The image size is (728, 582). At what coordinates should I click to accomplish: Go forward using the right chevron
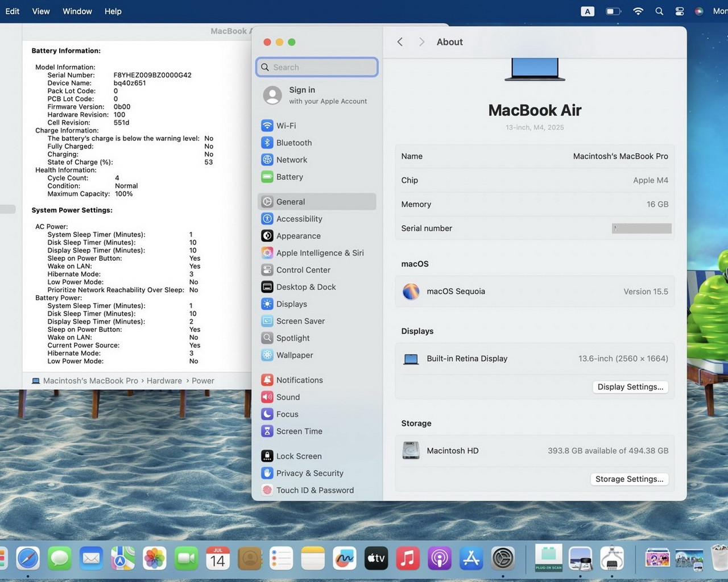(x=421, y=42)
